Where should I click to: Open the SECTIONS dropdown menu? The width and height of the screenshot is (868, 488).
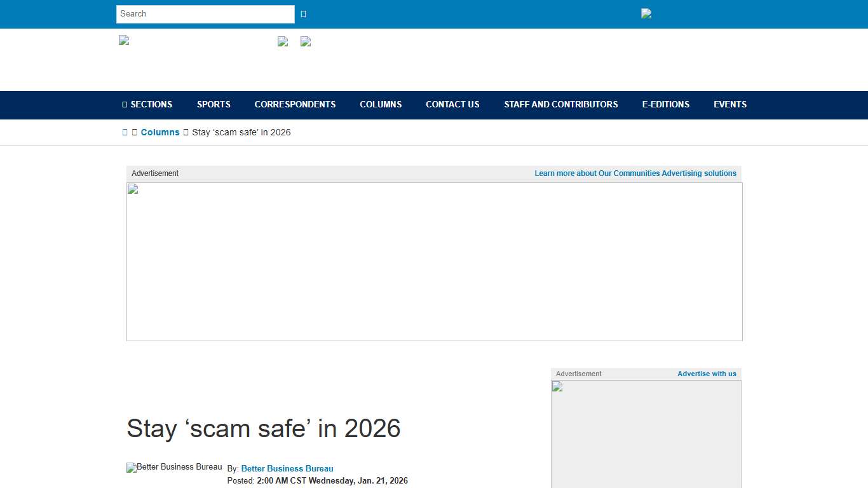click(x=151, y=104)
